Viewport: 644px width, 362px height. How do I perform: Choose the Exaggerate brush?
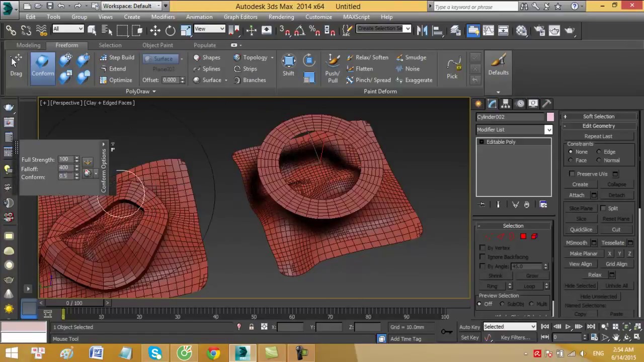pos(414,80)
